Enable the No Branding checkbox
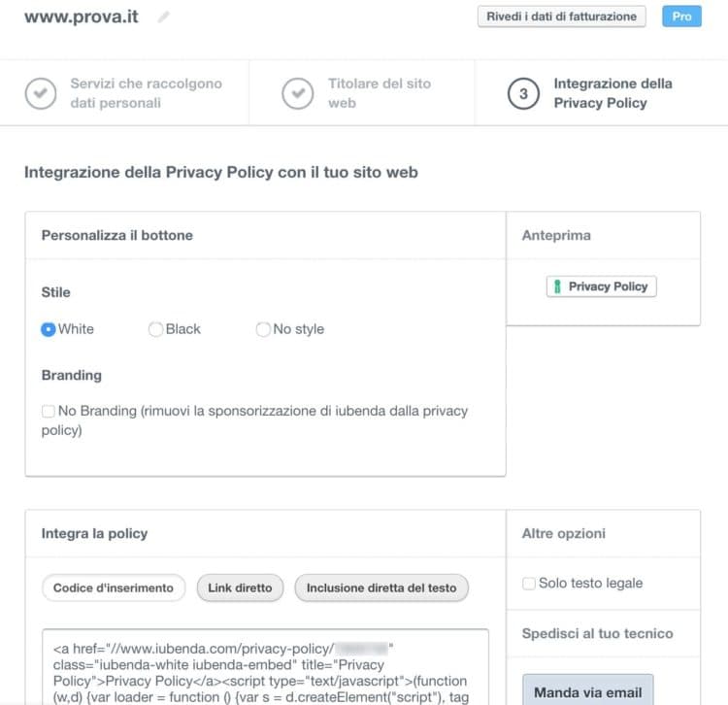Image resolution: width=728 pixels, height=705 pixels. [49, 411]
